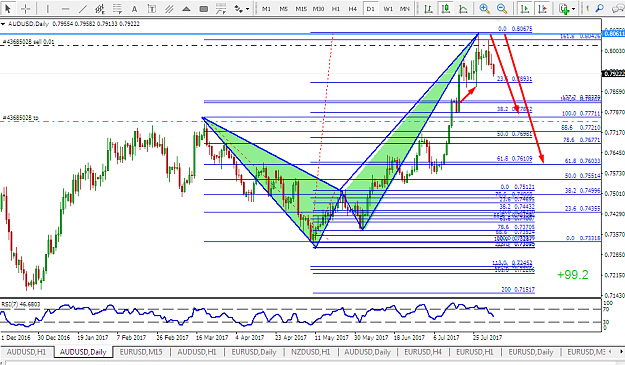Open the NZDUSD,H1 chart tab
This screenshot has height=365, width=625.
tap(311, 352)
